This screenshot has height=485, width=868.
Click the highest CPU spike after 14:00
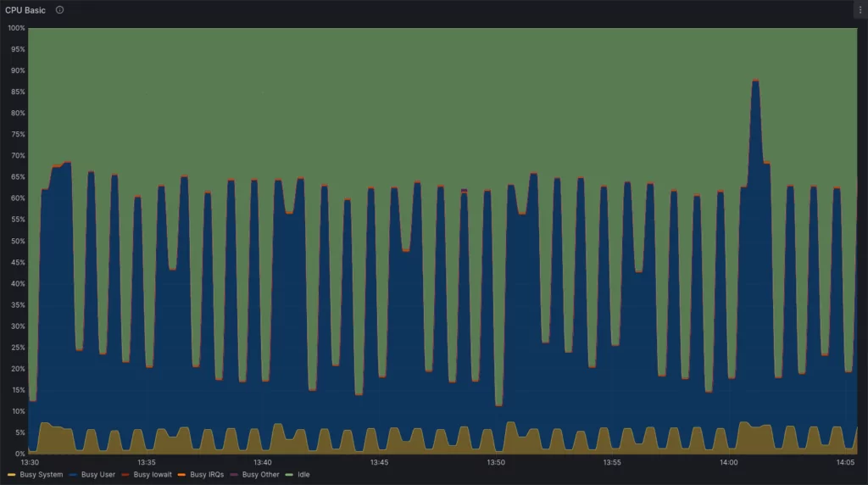click(755, 81)
